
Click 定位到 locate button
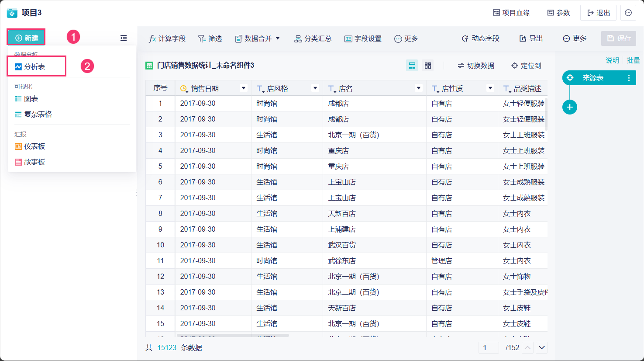pos(527,66)
